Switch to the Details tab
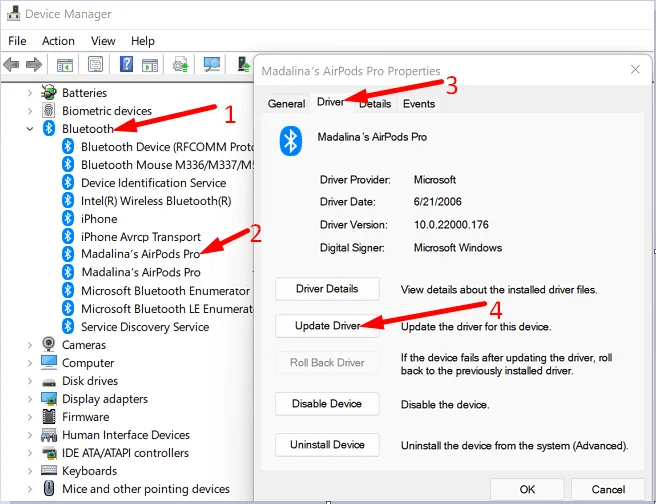The width and height of the screenshot is (656, 504). pyautogui.click(x=375, y=104)
